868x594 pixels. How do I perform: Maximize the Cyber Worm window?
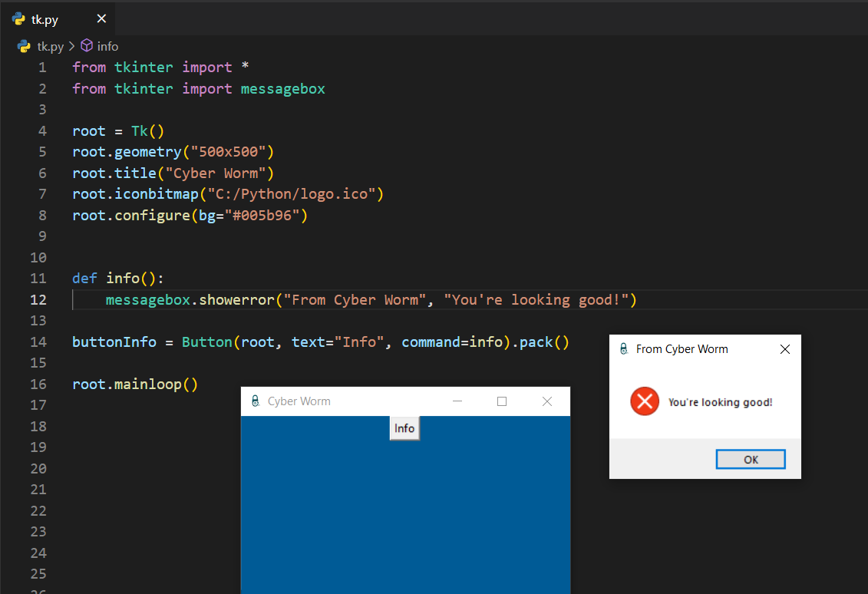tap(502, 401)
